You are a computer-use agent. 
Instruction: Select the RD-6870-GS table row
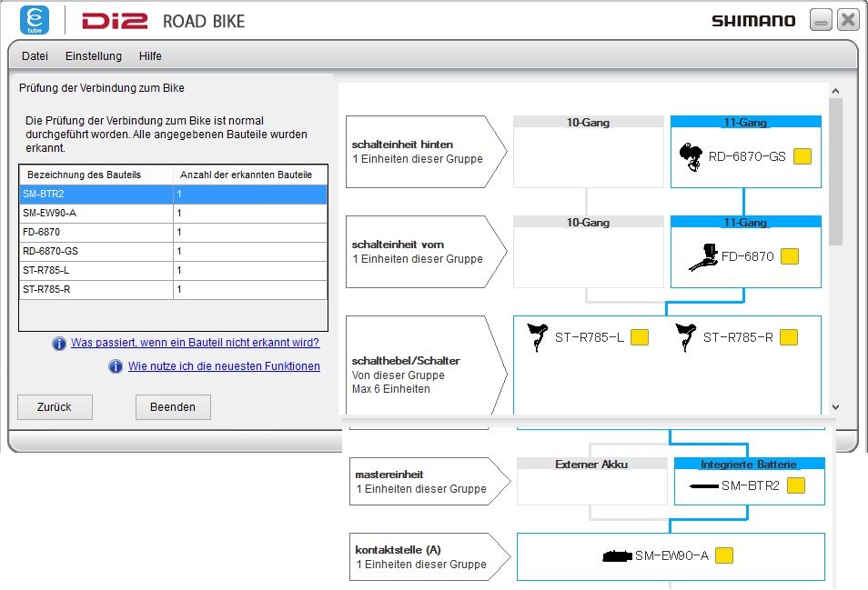coord(173,252)
